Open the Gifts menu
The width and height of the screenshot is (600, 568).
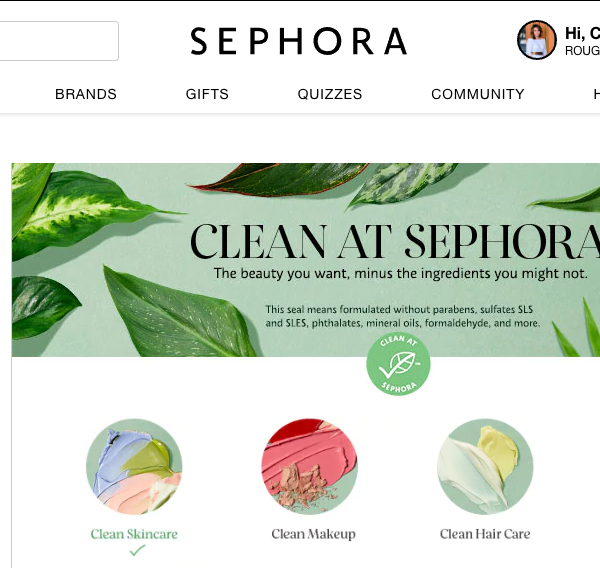207,94
